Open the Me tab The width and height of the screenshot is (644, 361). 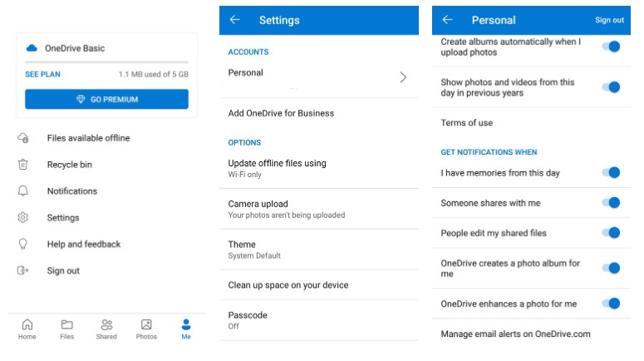click(186, 329)
